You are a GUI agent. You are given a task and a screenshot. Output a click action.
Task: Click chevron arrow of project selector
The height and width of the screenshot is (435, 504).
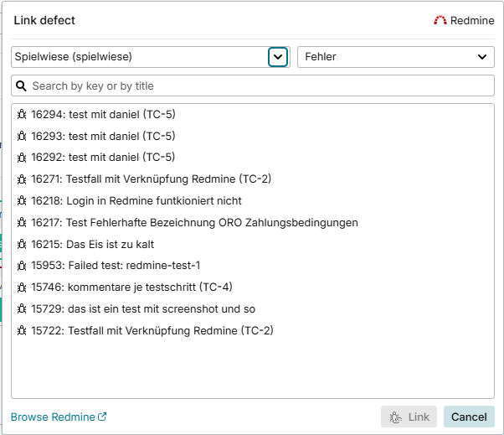(278, 57)
